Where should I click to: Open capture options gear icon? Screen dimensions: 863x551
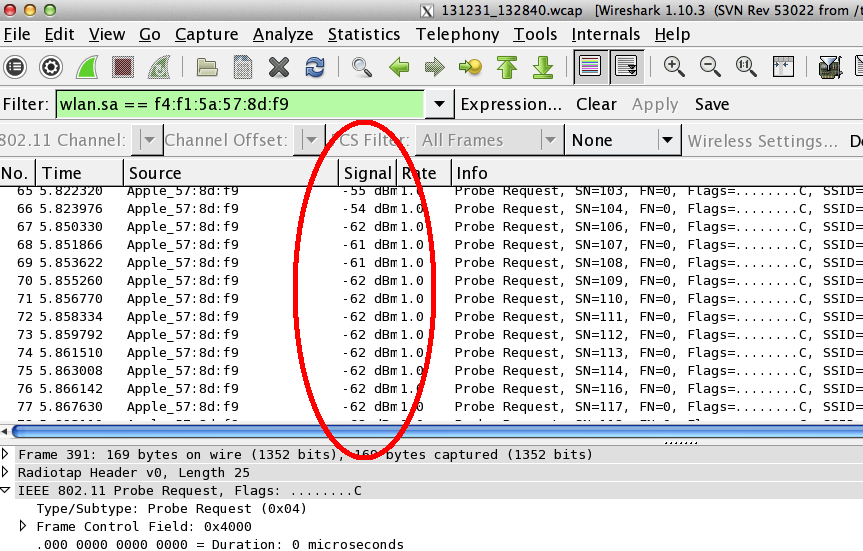click(51, 67)
